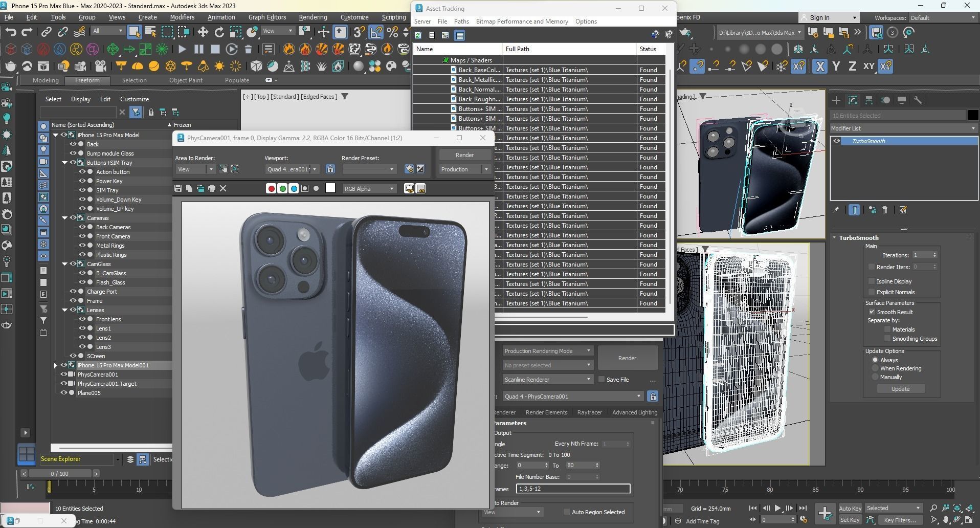Collapse the Lenses tree group

pos(65,310)
